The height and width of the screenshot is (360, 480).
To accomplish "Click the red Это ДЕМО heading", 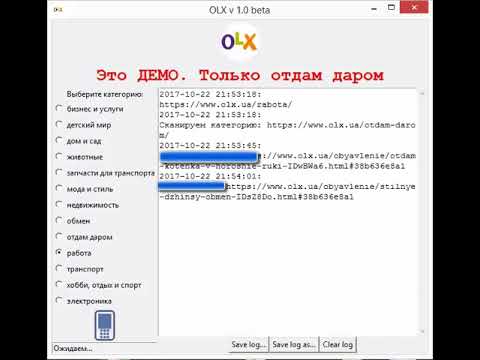I will pos(240,75).
